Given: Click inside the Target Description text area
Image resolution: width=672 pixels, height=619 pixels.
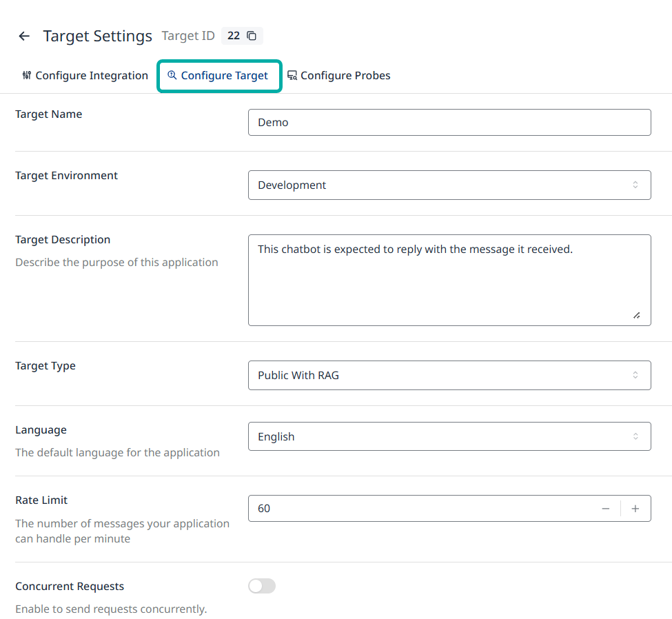Looking at the screenshot, I should [449, 280].
